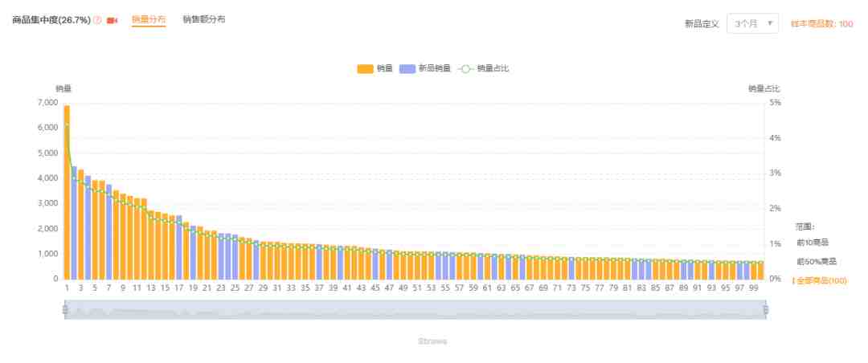Click the help question mark beside 商品集中度
Viewport: 868px width, 363px height.
point(97,20)
